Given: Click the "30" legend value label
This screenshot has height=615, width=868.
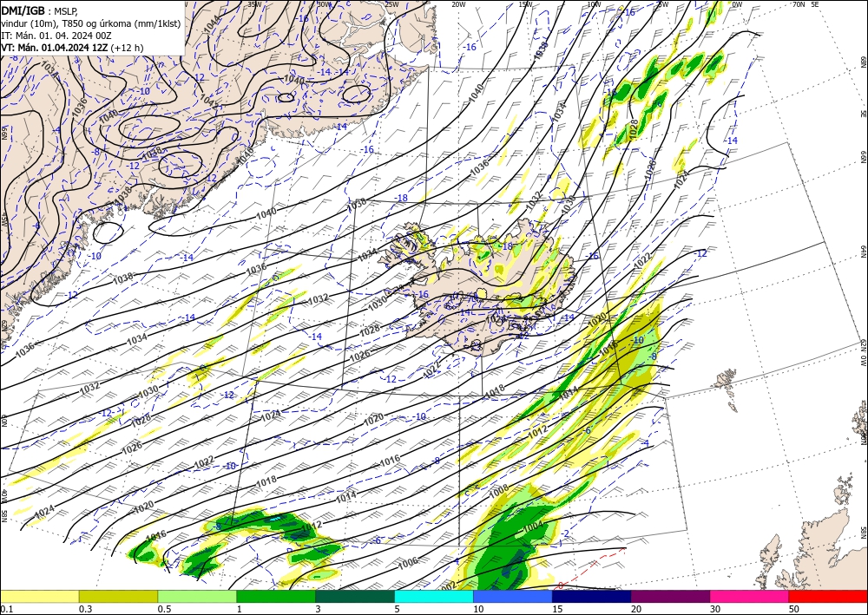Looking at the screenshot, I should [x=715, y=609].
